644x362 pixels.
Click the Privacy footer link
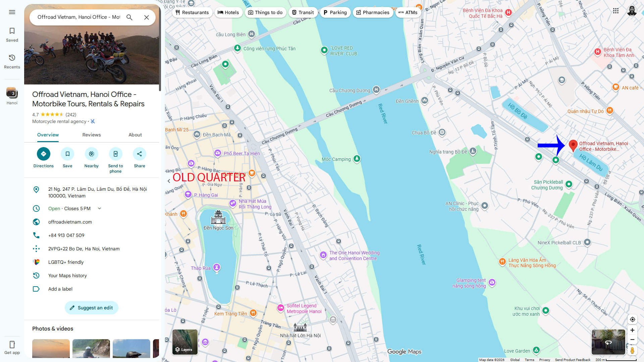pos(545,360)
